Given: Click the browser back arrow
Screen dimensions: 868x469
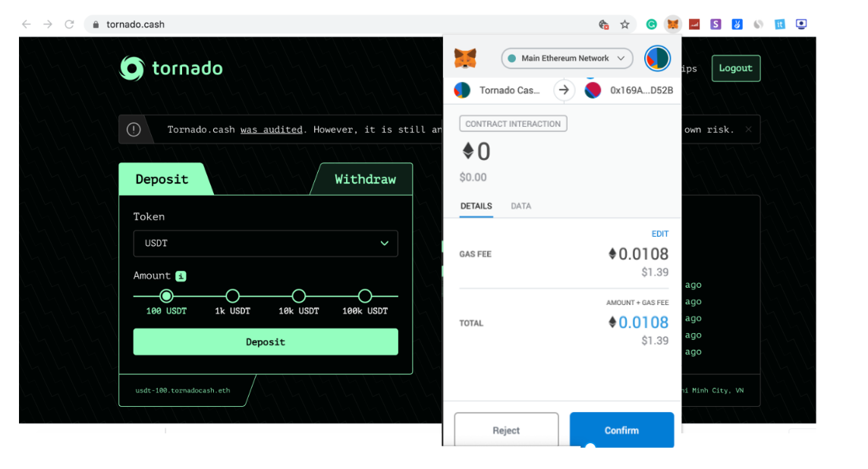Looking at the screenshot, I should pyautogui.click(x=26, y=24).
